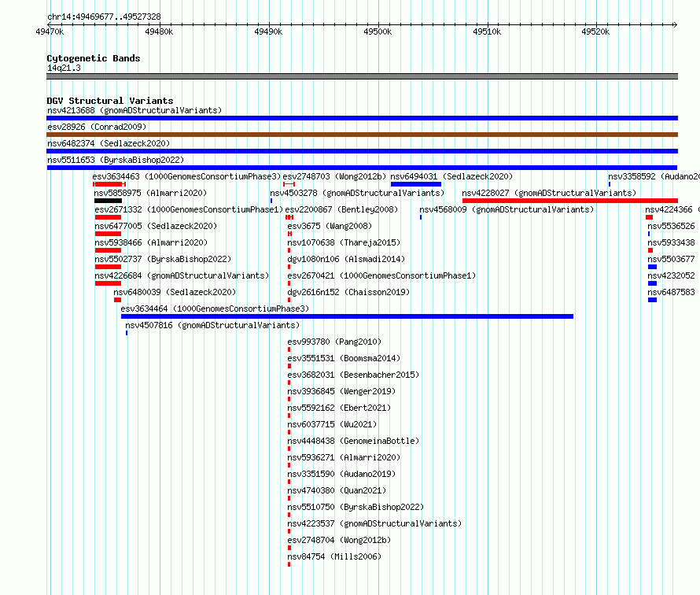
Task: Open the nsv4232052 variant label
Action: [671, 275]
